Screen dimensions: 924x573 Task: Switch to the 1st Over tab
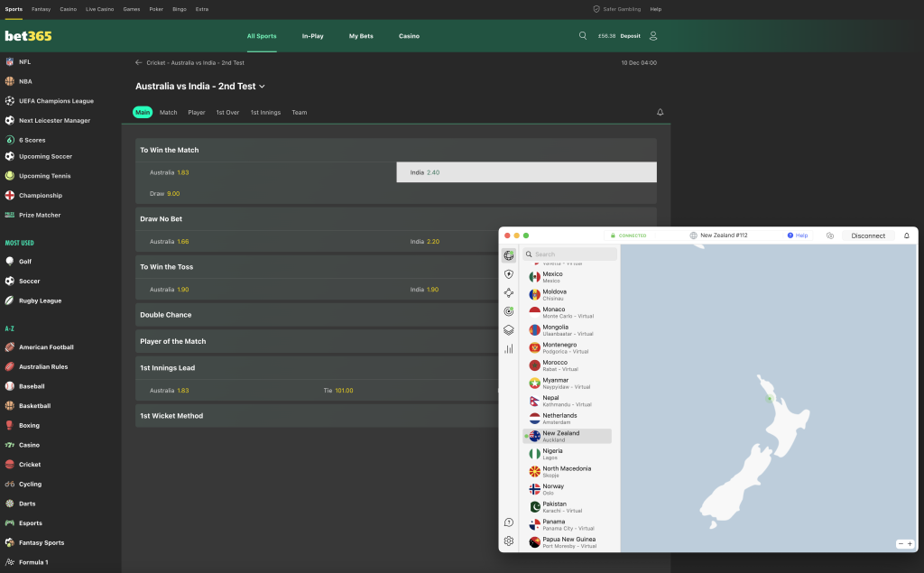tap(227, 113)
